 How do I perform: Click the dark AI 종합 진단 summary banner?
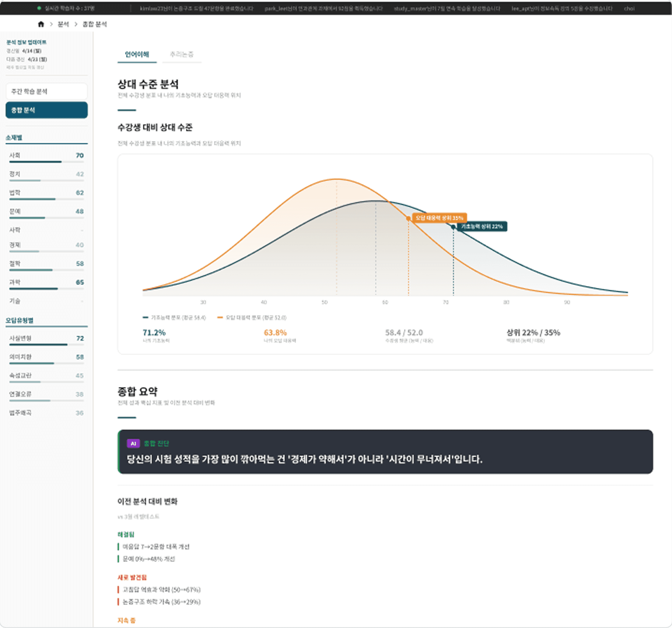point(385,451)
